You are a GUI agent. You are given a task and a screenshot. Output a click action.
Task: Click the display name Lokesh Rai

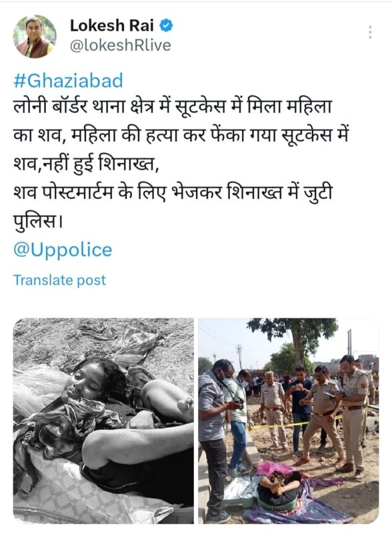[x=111, y=25]
